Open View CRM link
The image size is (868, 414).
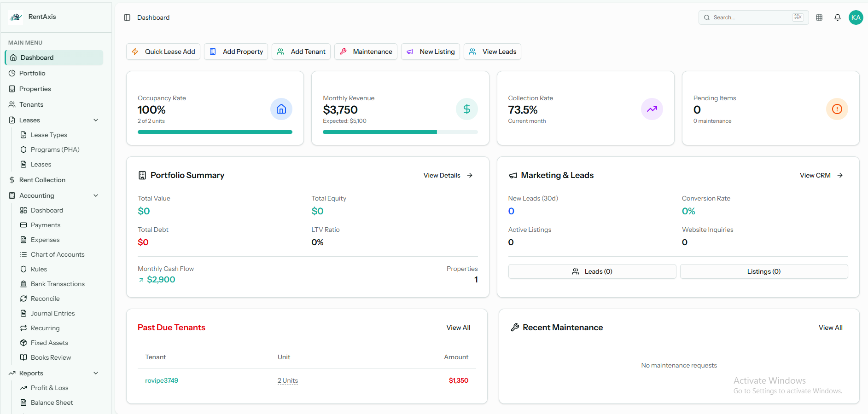pyautogui.click(x=821, y=175)
